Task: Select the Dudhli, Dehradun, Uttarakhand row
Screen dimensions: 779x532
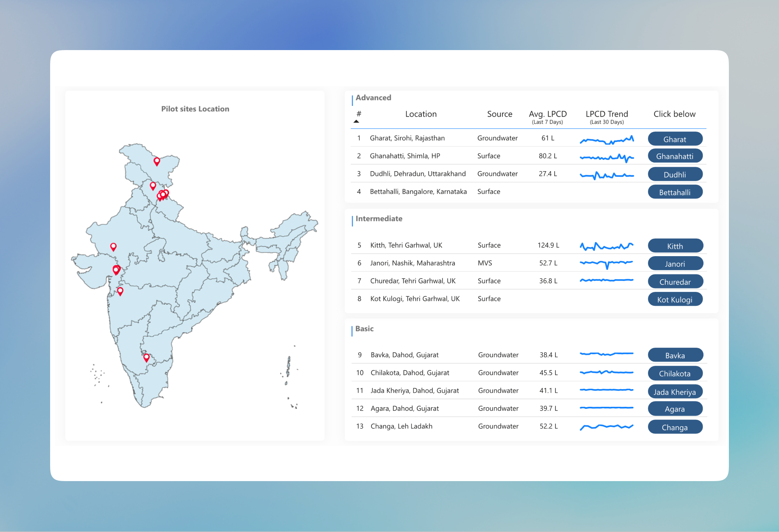Action: 417,174
